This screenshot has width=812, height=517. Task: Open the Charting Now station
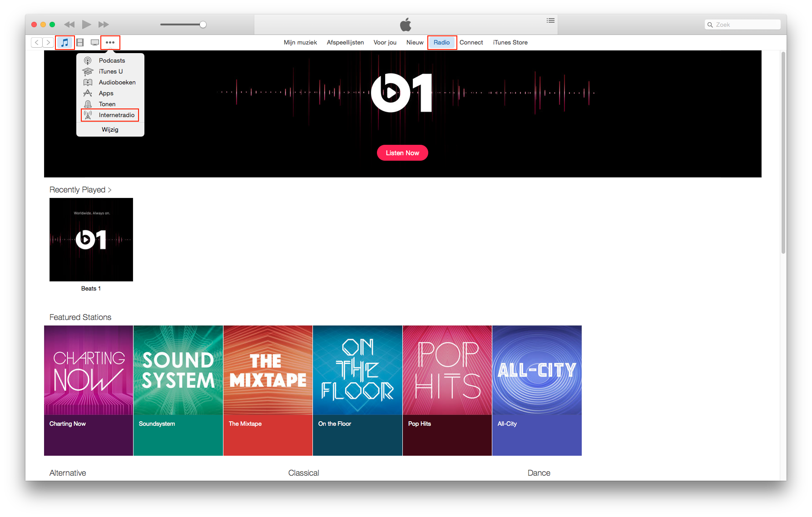pos(89,390)
